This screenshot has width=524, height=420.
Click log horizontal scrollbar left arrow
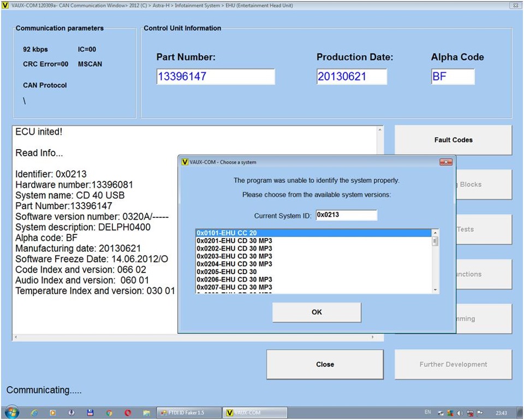click(x=16, y=338)
